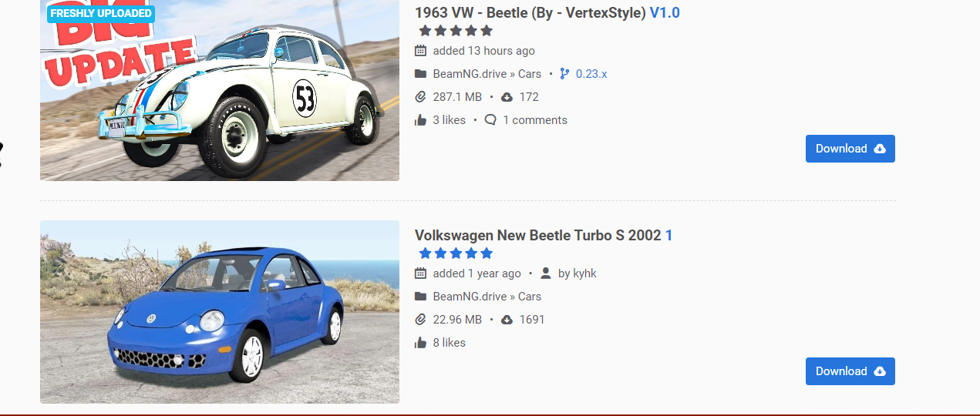
Task: Click the gray star rating on the 1963 Beetle
Action: [x=456, y=31]
